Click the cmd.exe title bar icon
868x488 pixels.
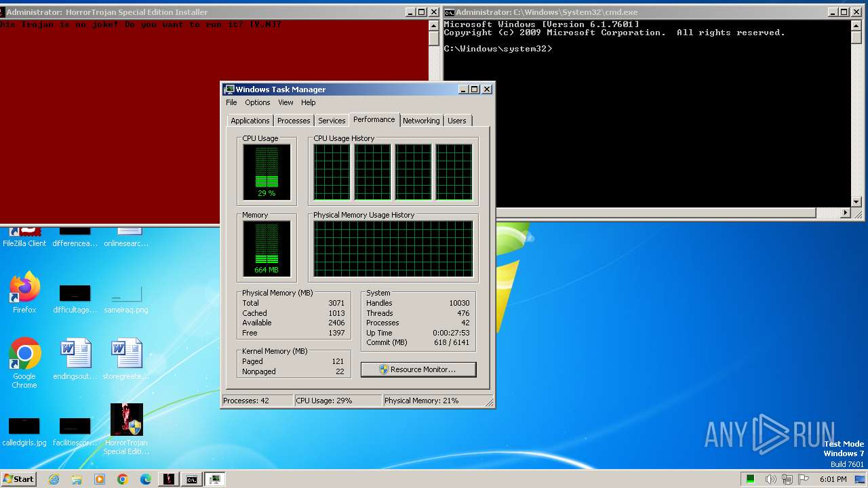(x=450, y=12)
